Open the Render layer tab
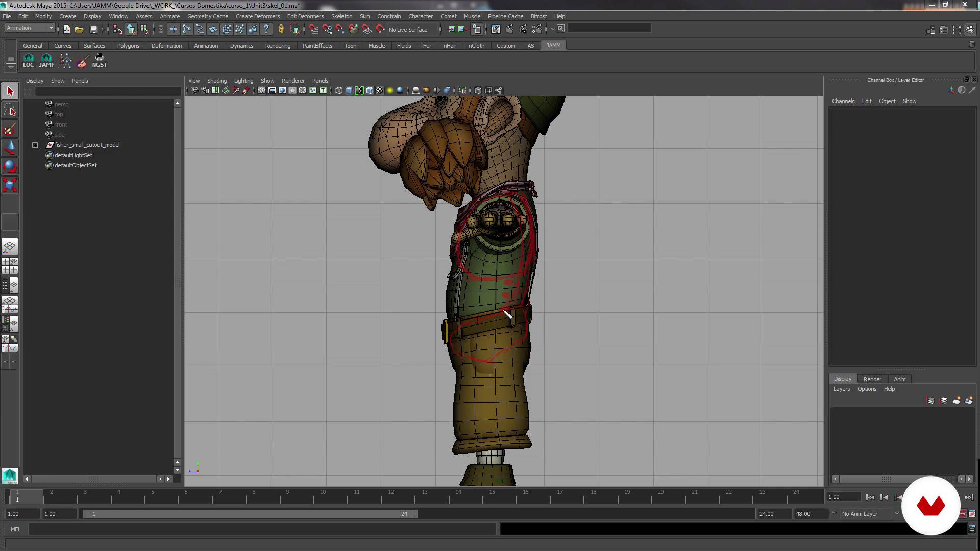Viewport: 980px width, 551px height. (872, 379)
